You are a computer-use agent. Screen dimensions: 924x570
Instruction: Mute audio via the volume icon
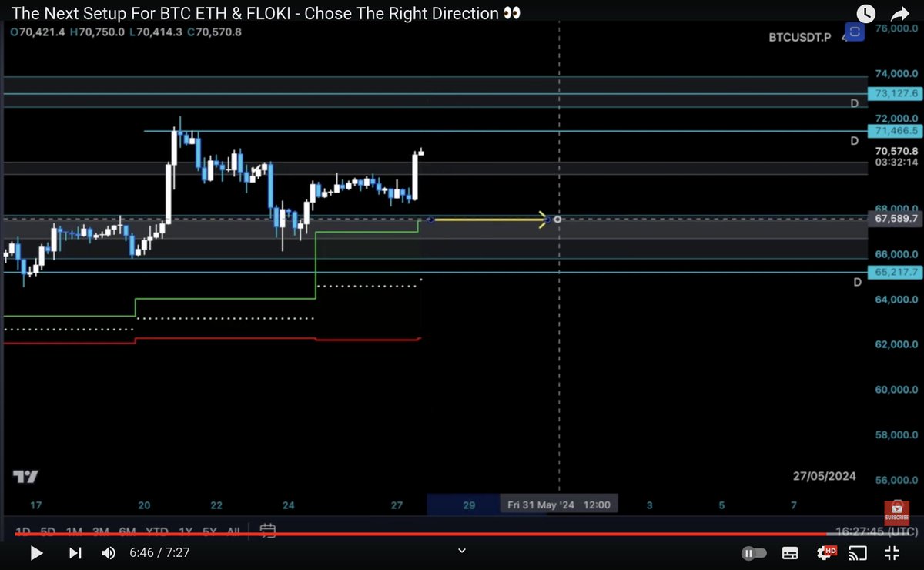108,552
